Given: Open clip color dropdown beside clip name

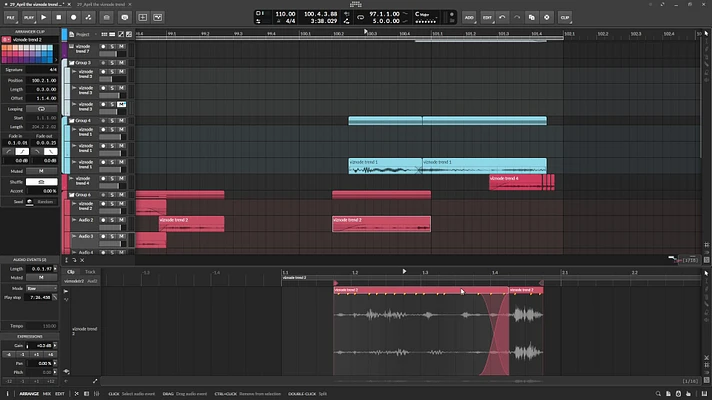Looking at the screenshot, I should [6, 40].
